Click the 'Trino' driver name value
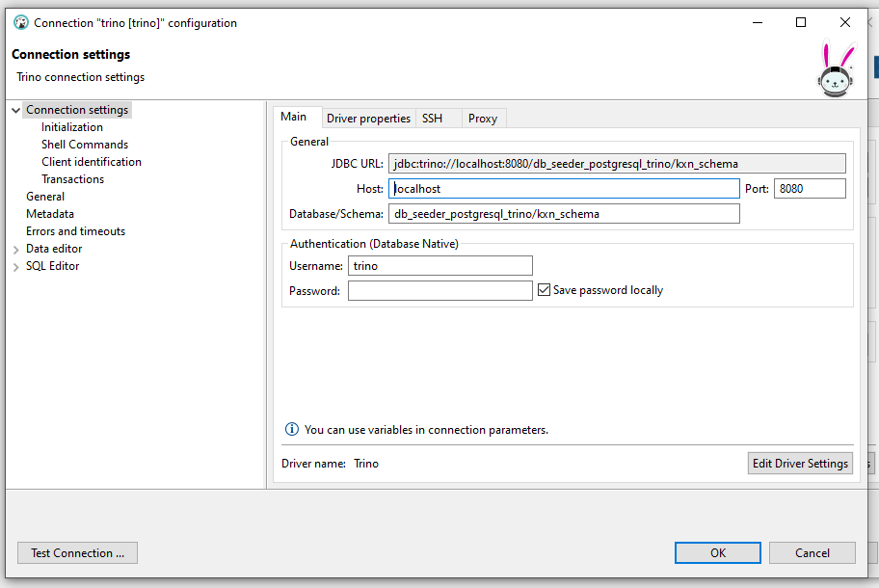This screenshot has width=879, height=588. [366, 464]
